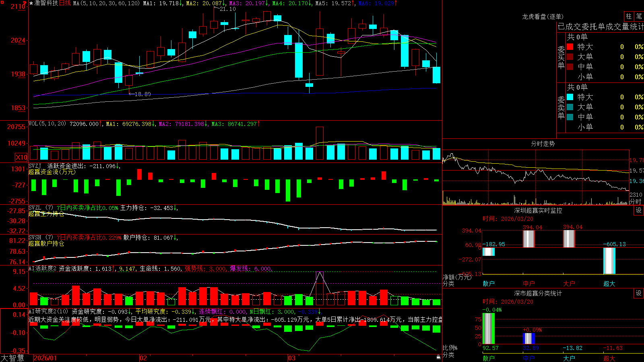The width and height of the screenshot is (644, 362).
Task: Click the 大户 bar showing 394.04
Action: pyautogui.click(x=569, y=239)
